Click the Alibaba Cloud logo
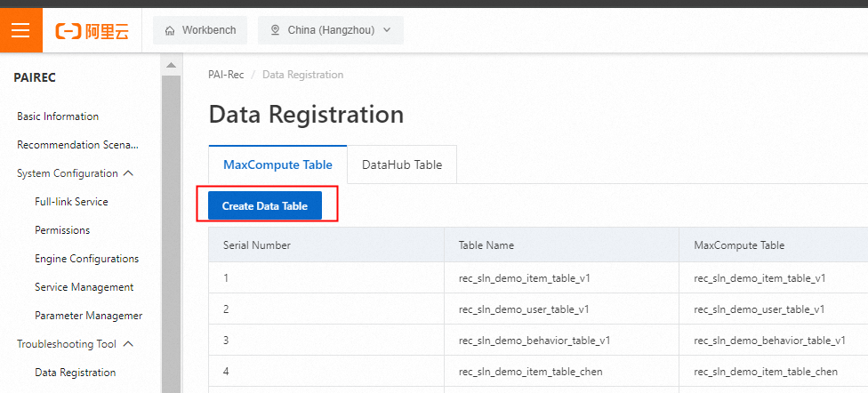 click(92, 30)
